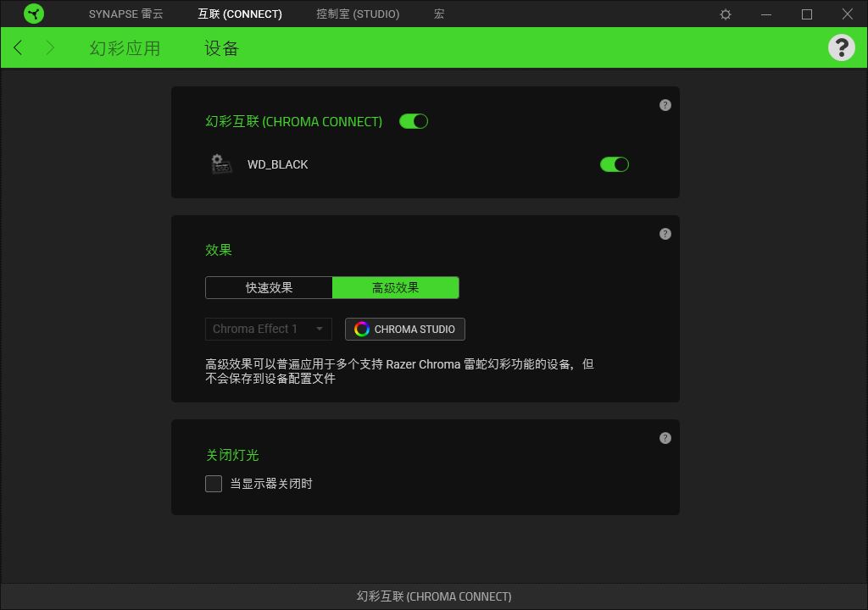
Task: Open help for 效果 panel
Action: [x=665, y=234]
